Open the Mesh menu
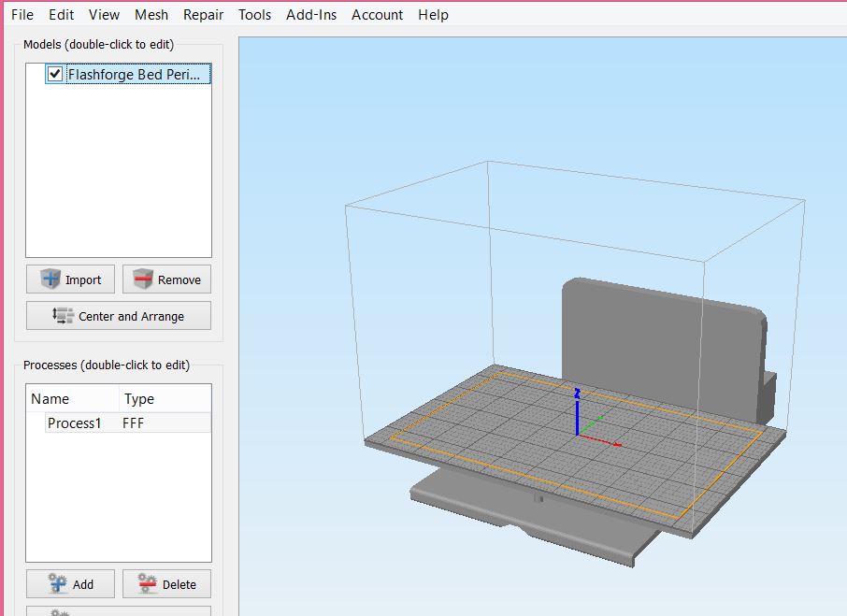Screen dimensions: 847x616 click(x=151, y=15)
